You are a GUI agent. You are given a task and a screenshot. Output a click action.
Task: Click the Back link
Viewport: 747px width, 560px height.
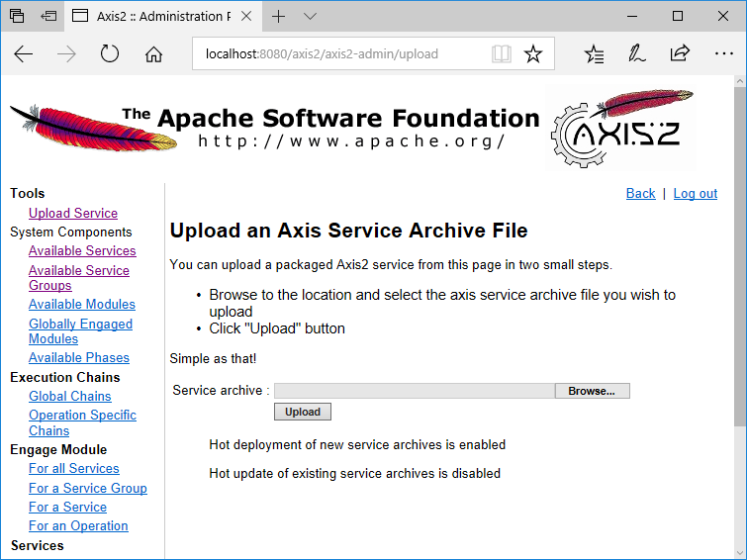pyautogui.click(x=640, y=194)
